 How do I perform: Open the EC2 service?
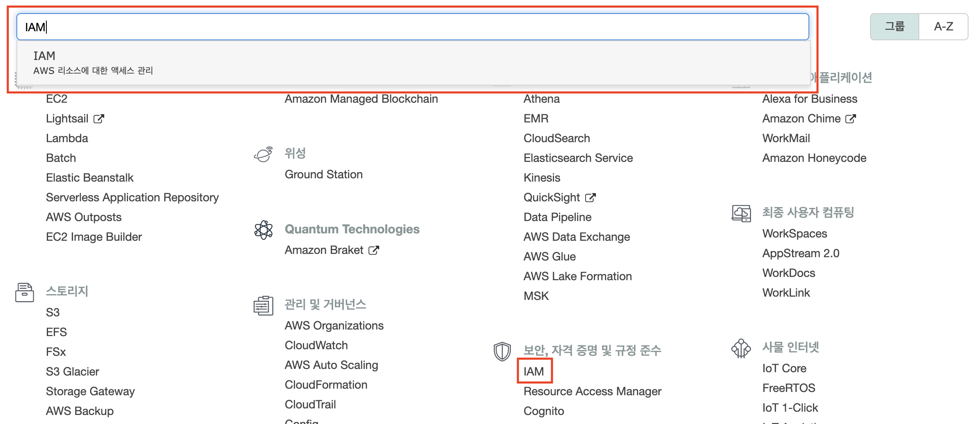57,99
